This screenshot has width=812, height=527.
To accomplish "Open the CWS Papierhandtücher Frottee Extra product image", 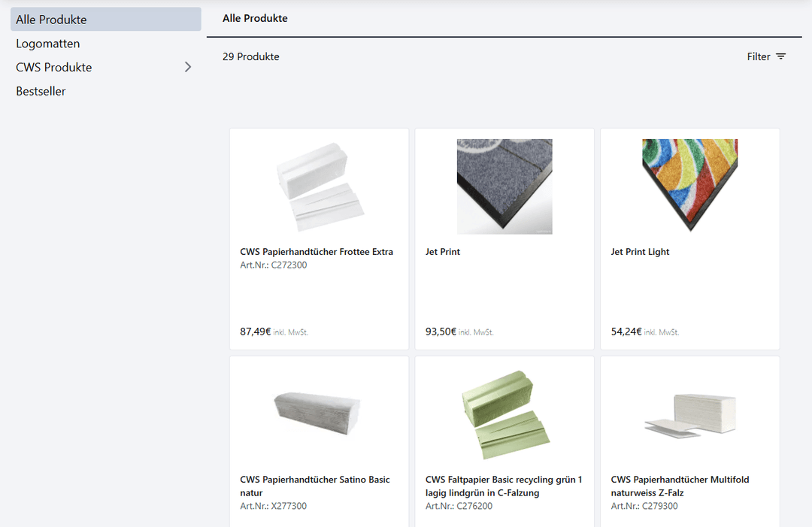I will click(319, 186).
